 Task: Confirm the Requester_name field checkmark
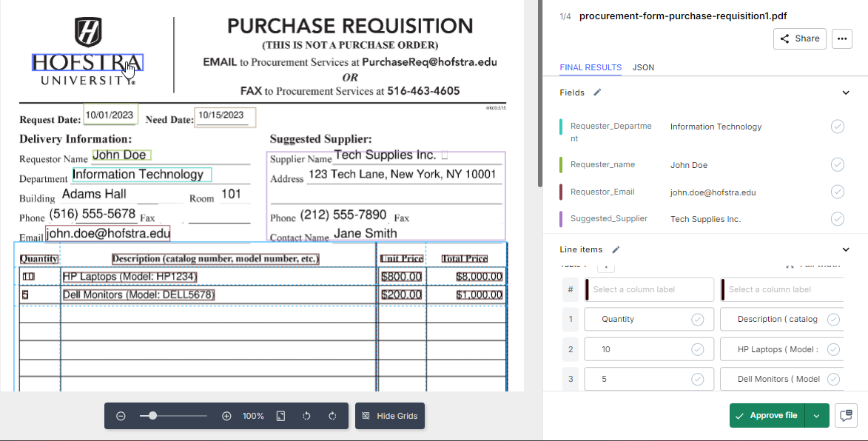point(837,164)
